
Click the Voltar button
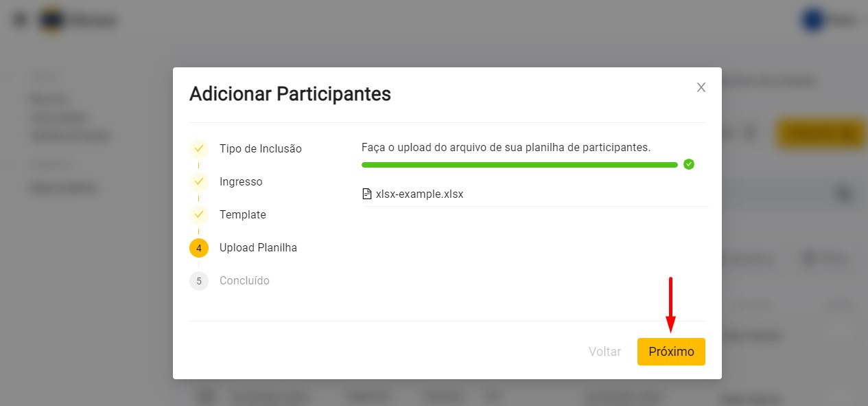pos(605,352)
